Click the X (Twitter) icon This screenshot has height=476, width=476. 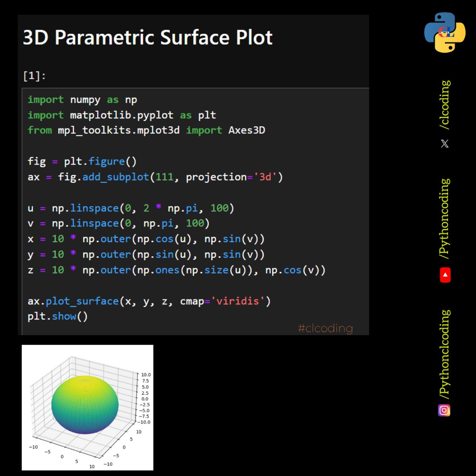point(444,143)
